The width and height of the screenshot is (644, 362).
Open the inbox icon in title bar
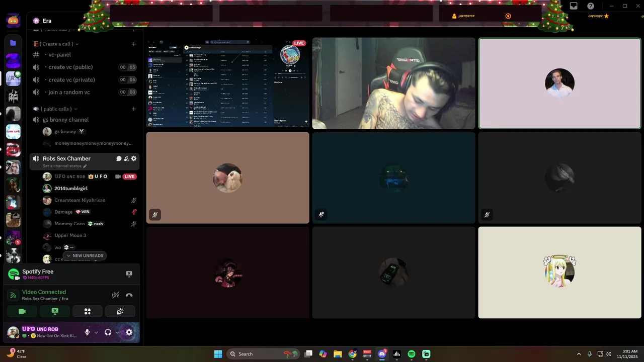coord(574,6)
